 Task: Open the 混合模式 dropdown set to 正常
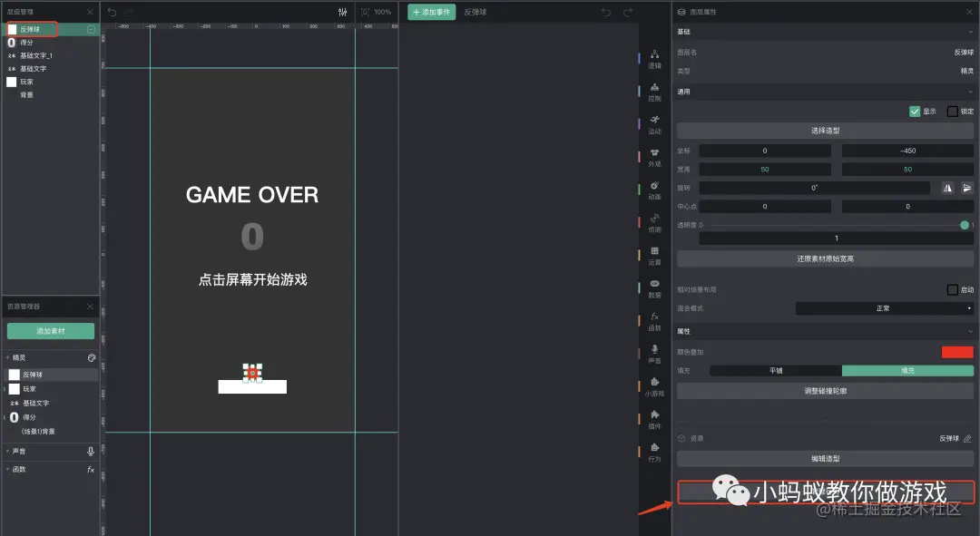pos(885,308)
